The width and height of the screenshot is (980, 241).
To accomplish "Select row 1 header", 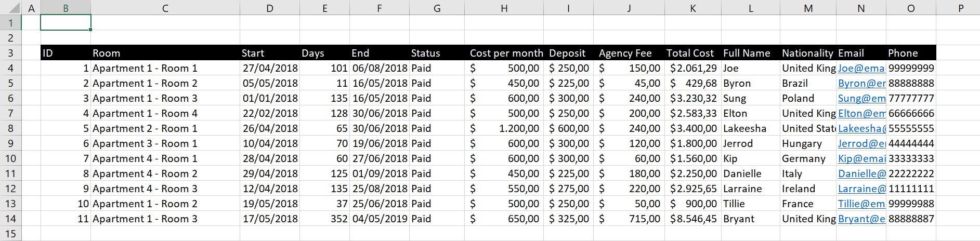I will pos(10,23).
